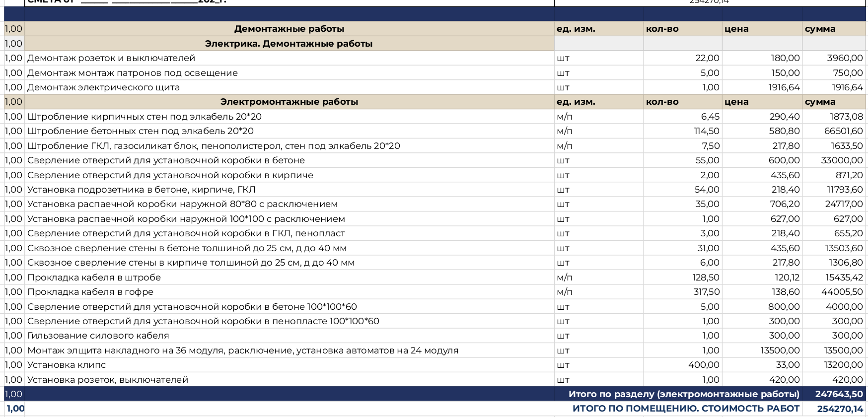The height and width of the screenshot is (417, 868).
Task: Click 'ИТОГО ПО ПОМЕЩЕНИЮ. СТОИМОСТЬ РАБОТ' label
Action: pos(686,409)
